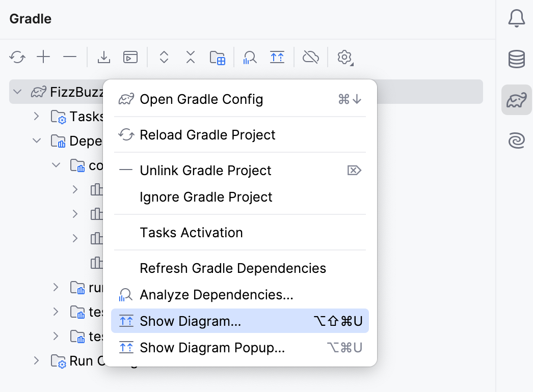
Task: Execute a Gradle task from the toolbar
Action: point(130,57)
